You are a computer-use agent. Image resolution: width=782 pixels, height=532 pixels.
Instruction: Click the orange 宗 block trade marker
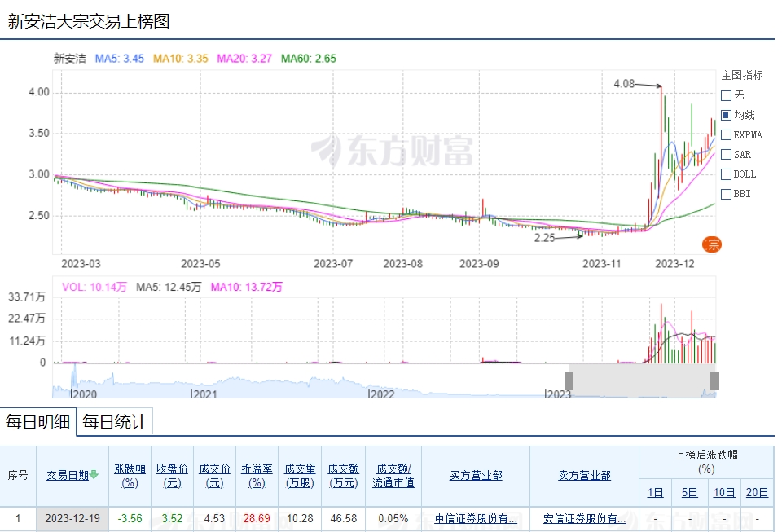pos(712,244)
